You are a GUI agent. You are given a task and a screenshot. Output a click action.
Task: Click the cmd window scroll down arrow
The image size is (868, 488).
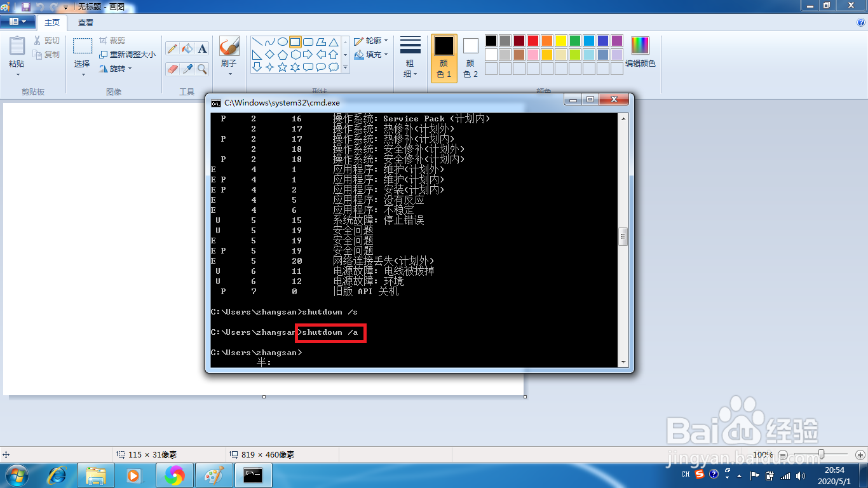(623, 362)
